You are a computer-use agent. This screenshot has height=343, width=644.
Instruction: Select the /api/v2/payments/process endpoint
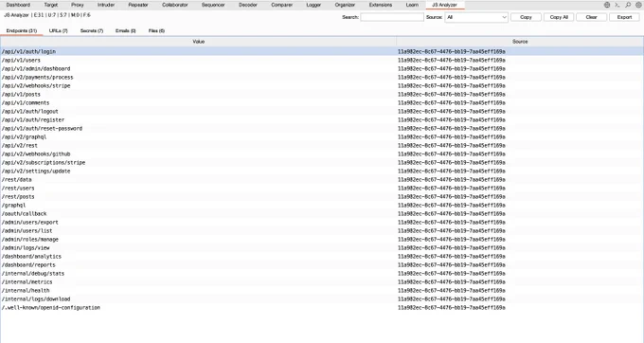322,78
